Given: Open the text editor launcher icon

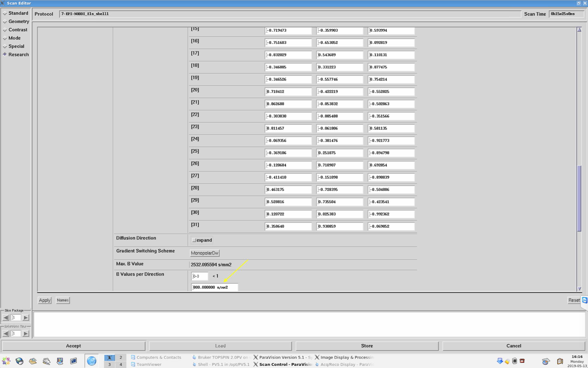Looking at the screenshot, I should (47, 361).
